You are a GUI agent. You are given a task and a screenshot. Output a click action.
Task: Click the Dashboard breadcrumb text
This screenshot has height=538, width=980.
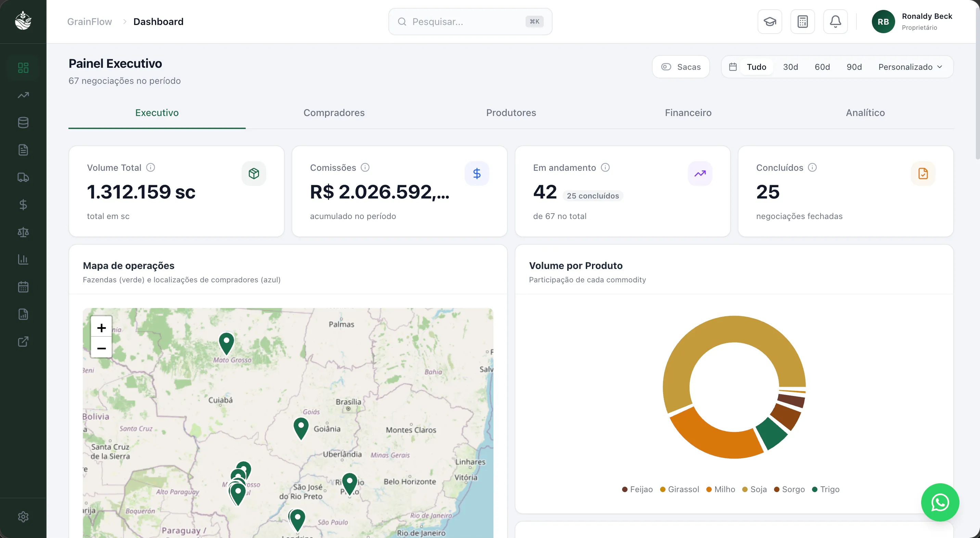click(158, 22)
